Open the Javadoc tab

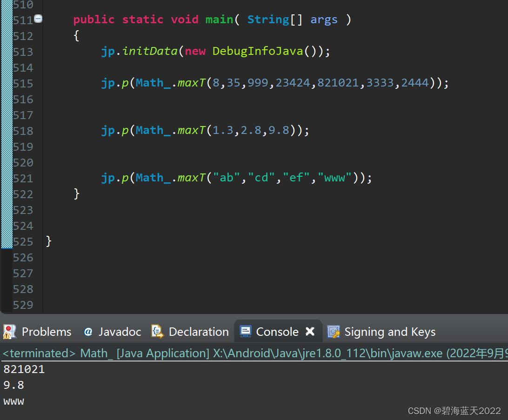pyautogui.click(x=113, y=332)
